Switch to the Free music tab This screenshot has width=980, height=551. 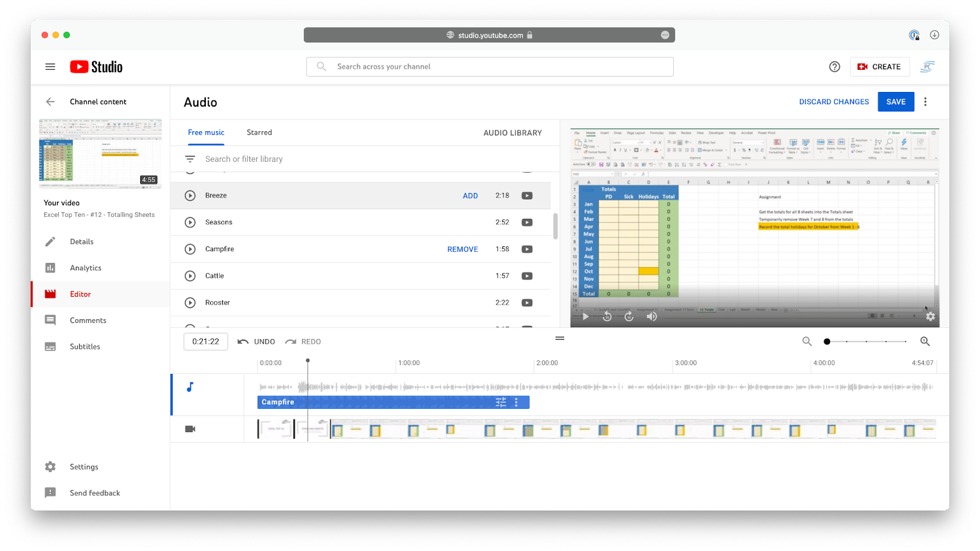tap(206, 132)
